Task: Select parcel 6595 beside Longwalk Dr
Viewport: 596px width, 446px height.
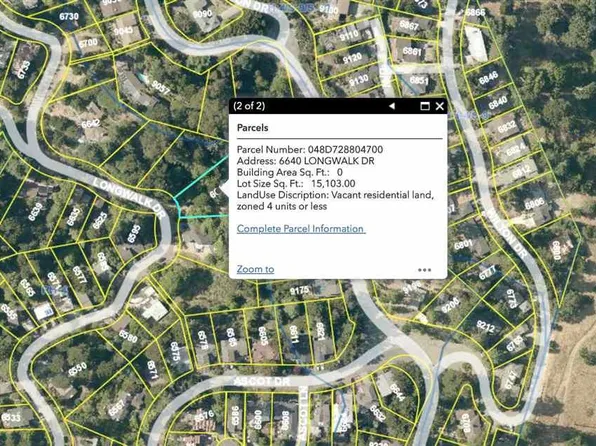Action: [x=134, y=234]
